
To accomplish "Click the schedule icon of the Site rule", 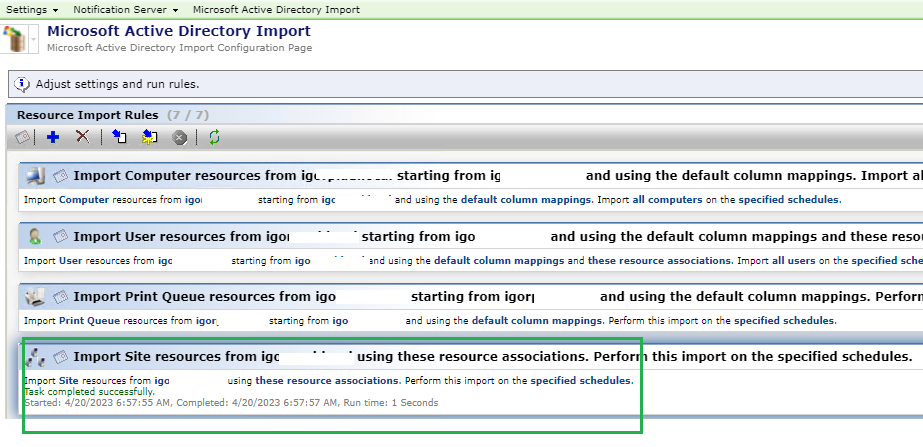I will (61, 357).
